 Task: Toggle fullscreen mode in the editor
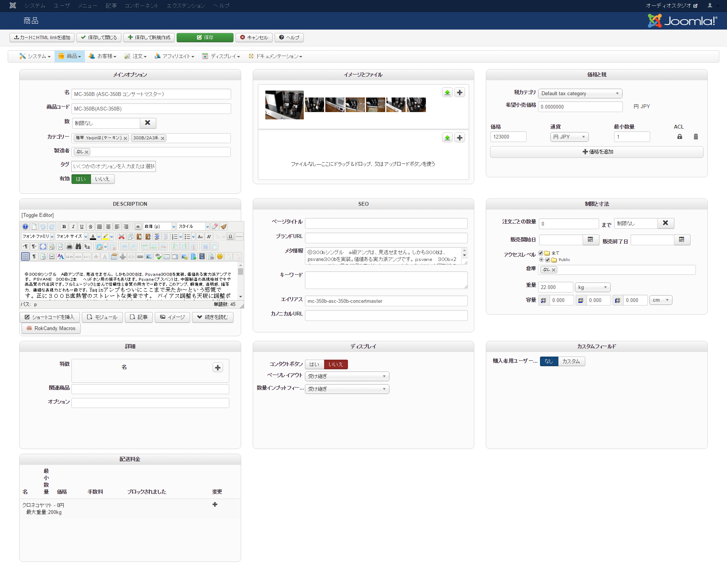[x=43, y=246]
